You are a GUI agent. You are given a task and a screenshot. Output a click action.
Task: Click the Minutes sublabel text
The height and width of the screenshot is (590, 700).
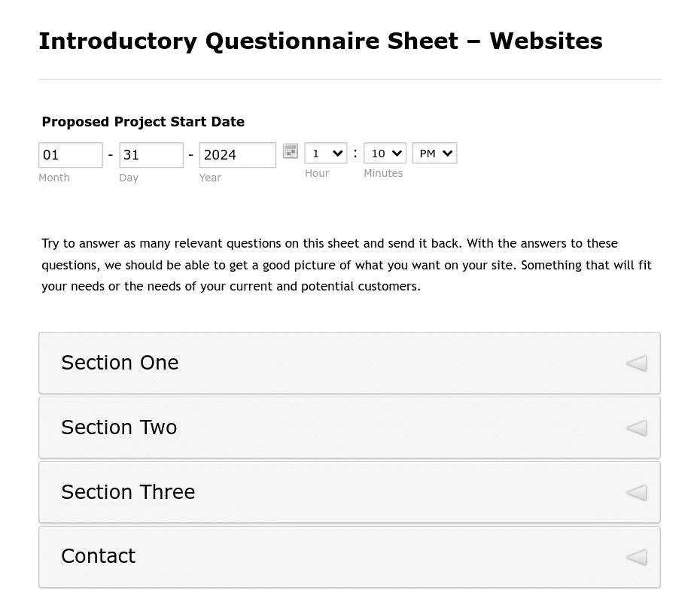coord(383,173)
